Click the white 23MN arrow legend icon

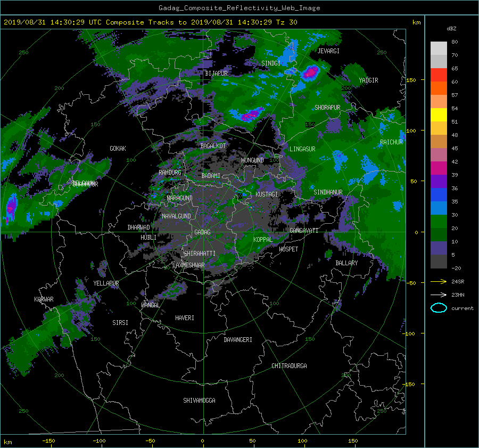(439, 295)
